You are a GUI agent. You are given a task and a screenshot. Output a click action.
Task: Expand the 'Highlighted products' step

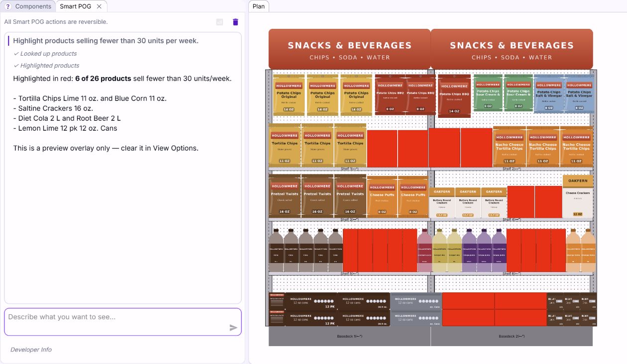coord(46,66)
